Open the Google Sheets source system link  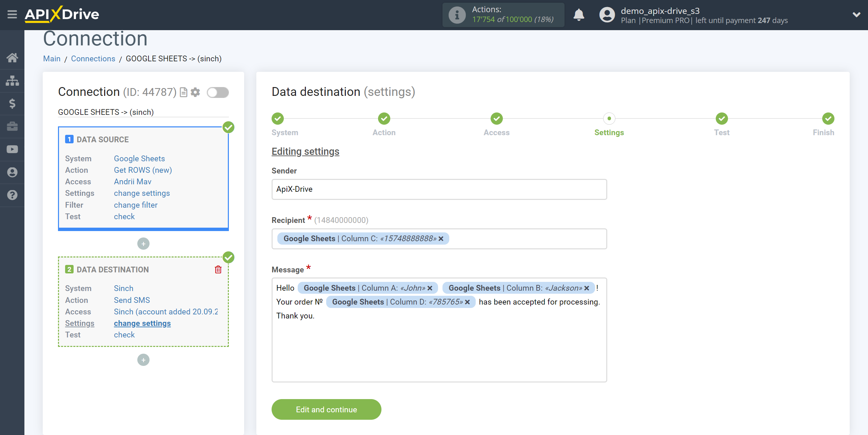(139, 159)
